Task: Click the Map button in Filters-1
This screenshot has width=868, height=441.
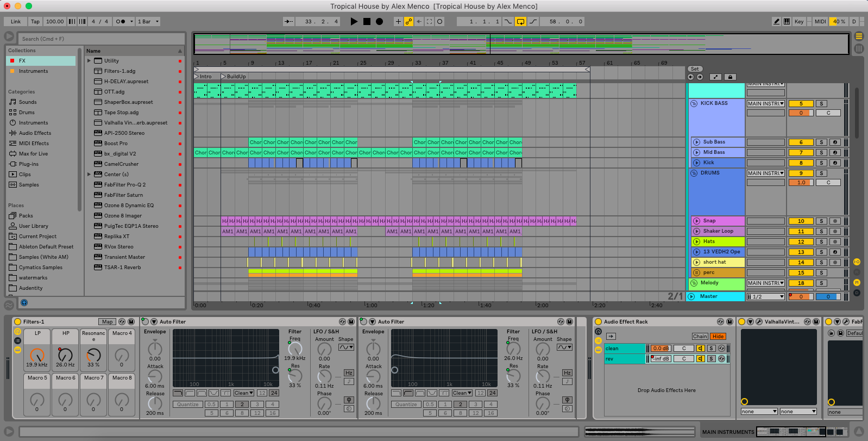Action: tap(108, 322)
